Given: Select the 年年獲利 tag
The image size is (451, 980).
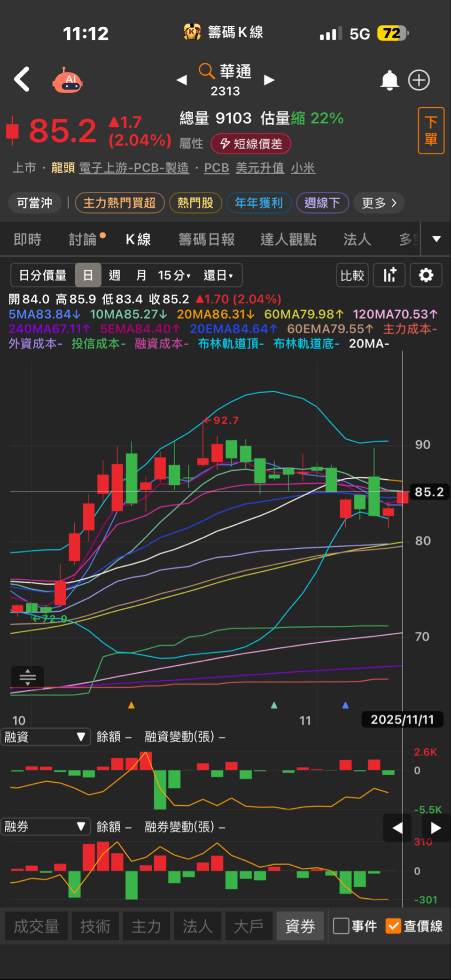Looking at the screenshot, I should 259,203.
